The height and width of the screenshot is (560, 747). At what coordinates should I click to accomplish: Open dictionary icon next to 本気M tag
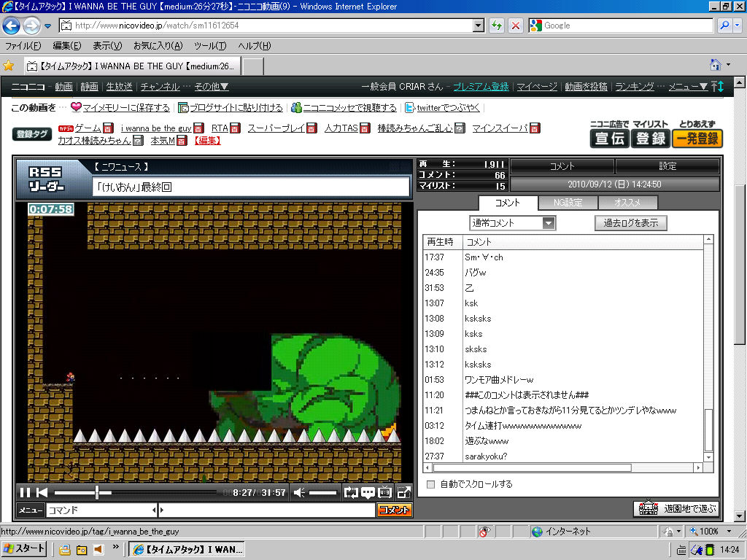[x=182, y=141]
